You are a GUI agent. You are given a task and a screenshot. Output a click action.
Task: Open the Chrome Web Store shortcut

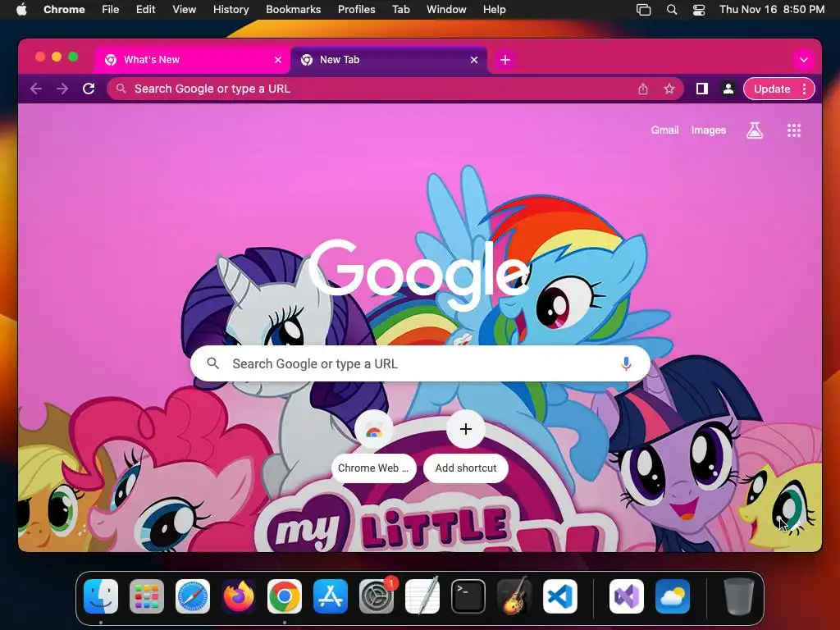pos(373,430)
